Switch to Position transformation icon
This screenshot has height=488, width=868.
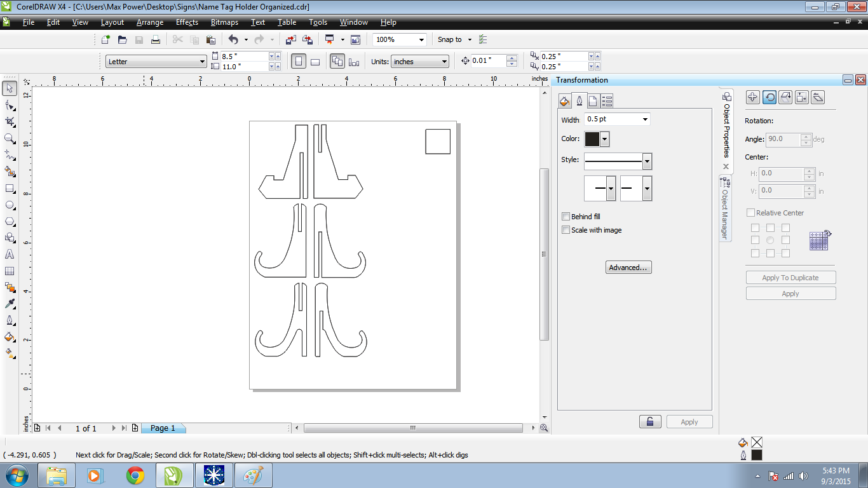(x=752, y=97)
